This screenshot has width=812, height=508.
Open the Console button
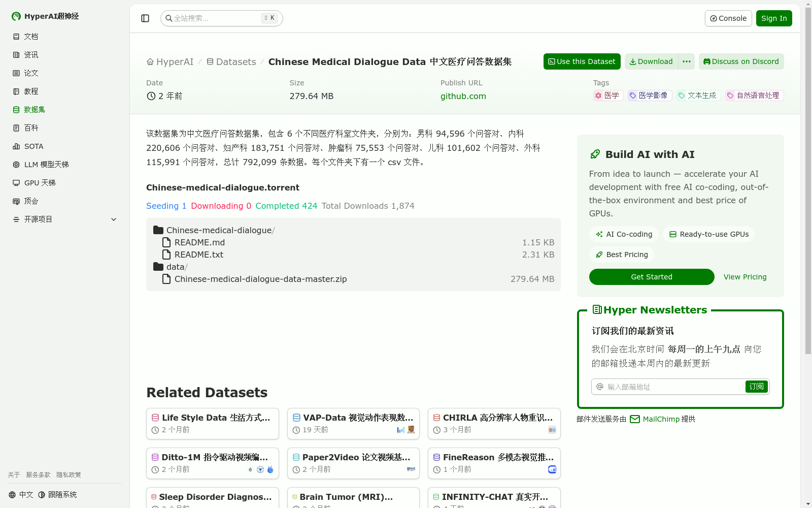pos(728,18)
